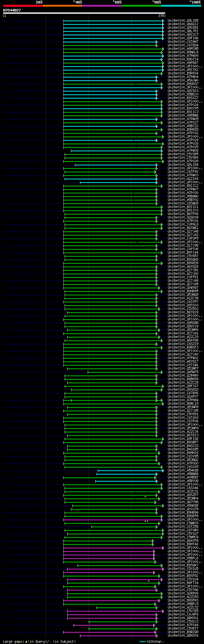Select label UniRef100_C5WW33
This screenshot has height=644, width=204.
coord(183,523)
